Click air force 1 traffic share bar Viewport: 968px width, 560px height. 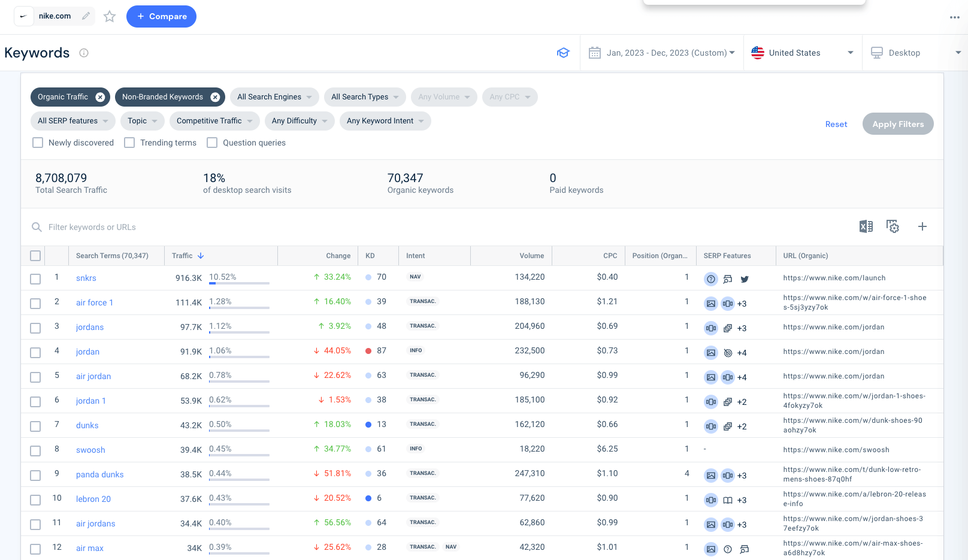239,308
